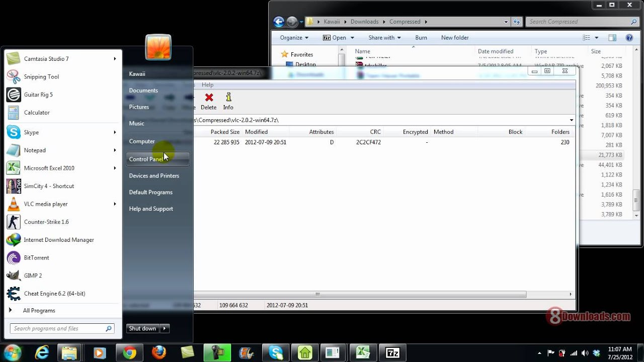Click the Help button in Explorer toolbar
Viewport: 644px width, 362px height.
(x=629, y=38)
